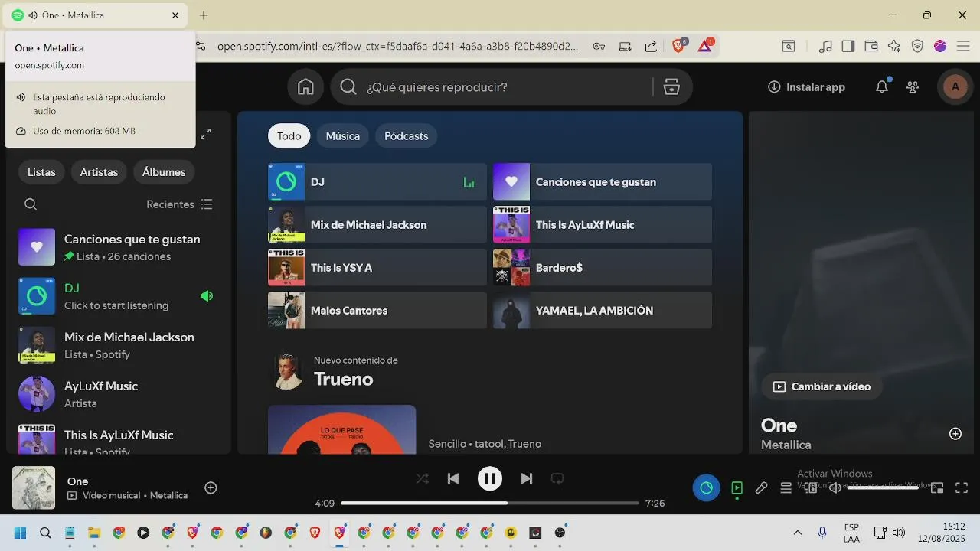Enter full screen player mode

[962, 487]
